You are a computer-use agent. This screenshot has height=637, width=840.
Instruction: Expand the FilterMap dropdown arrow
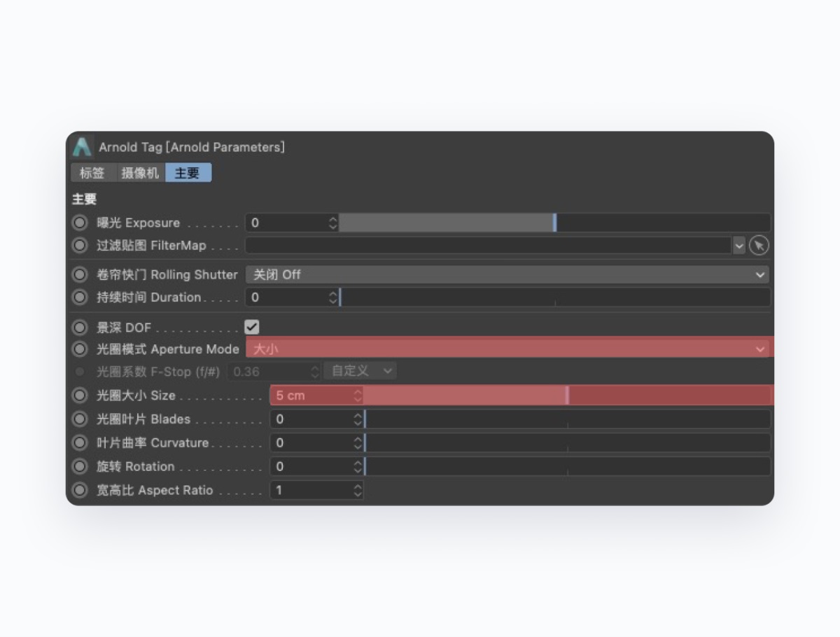coord(739,246)
